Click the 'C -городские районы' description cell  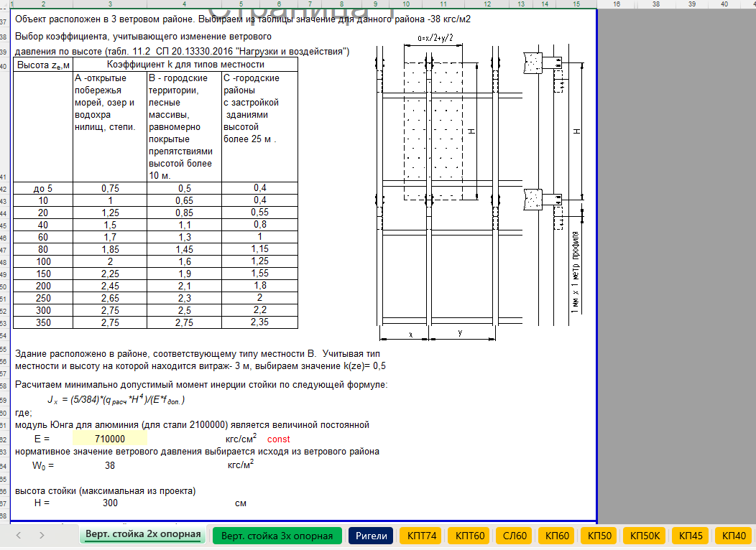click(259, 126)
